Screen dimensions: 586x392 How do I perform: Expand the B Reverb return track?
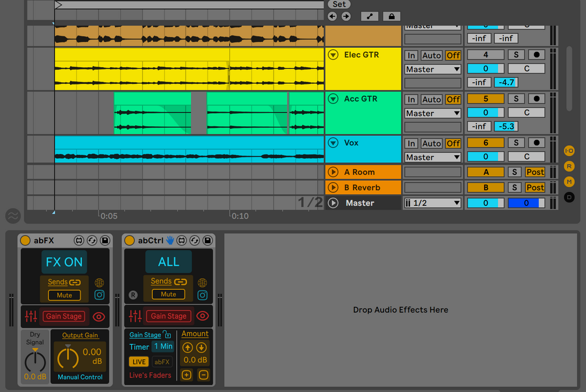pyautogui.click(x=333, y=187)
